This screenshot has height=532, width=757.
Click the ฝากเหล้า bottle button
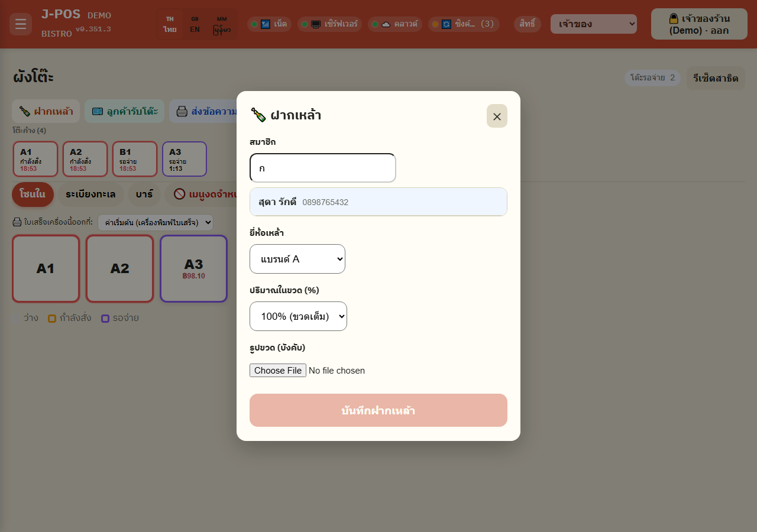click(x=46, y=111)
